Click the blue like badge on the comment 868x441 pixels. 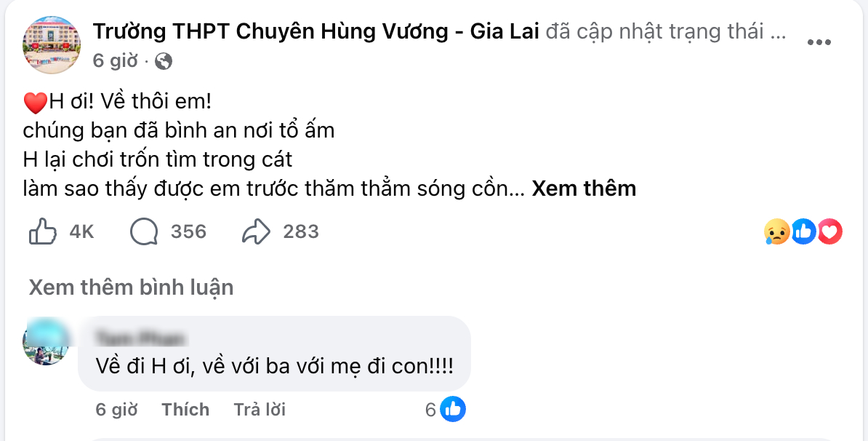click(x=454, y=409)
